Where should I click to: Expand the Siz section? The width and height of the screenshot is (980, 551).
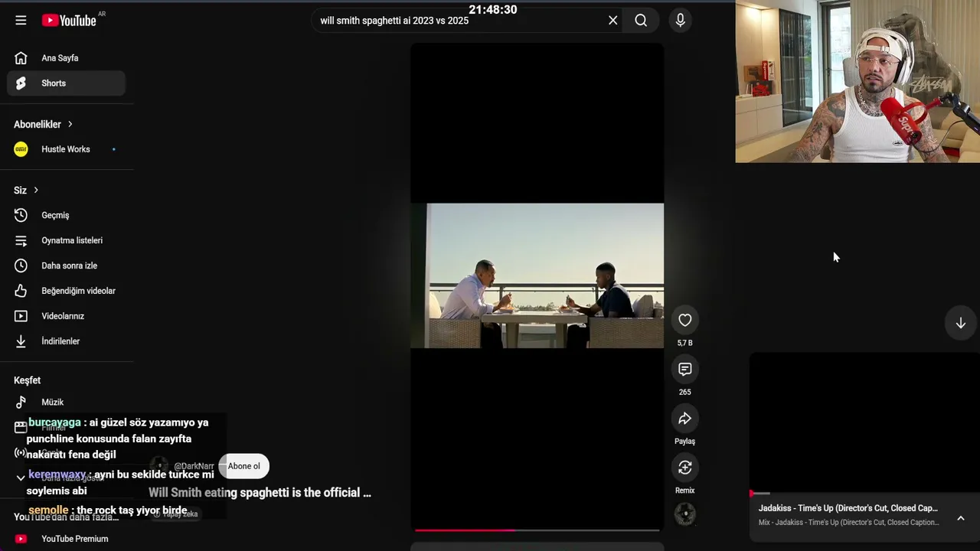[26, 190]
